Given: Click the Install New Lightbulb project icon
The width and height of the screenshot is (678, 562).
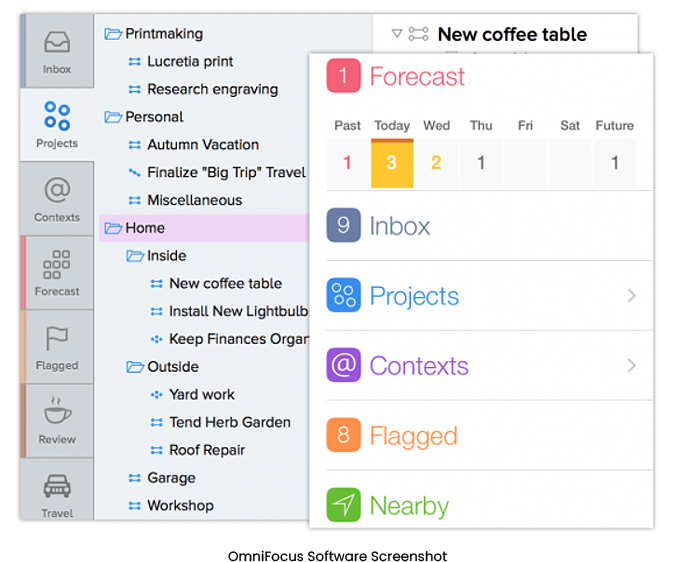Looking at the screenshot, I should click(x=157, y=311).
